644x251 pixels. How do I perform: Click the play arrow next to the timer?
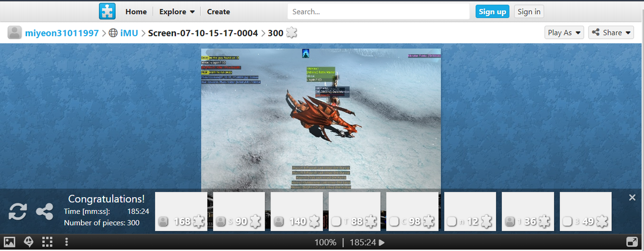tap(382, 242)
